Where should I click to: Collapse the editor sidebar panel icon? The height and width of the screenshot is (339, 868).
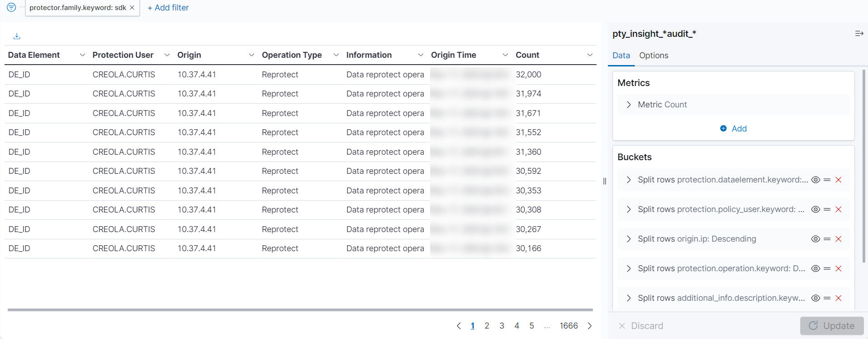(859, 34)
